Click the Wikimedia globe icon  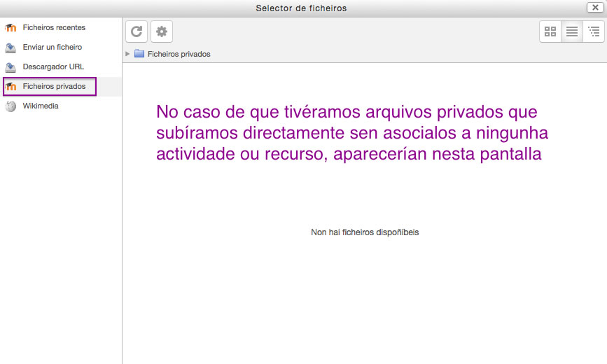point(11,106)
